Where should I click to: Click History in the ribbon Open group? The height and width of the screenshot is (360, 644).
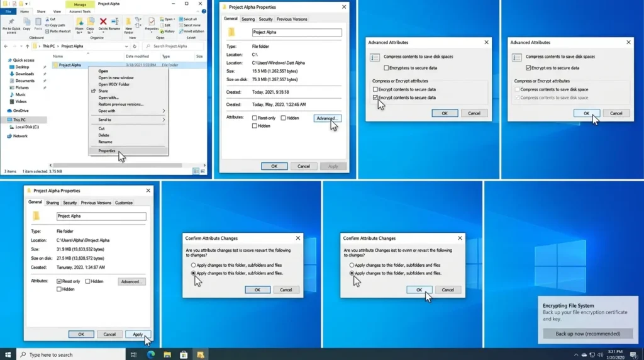167,31
